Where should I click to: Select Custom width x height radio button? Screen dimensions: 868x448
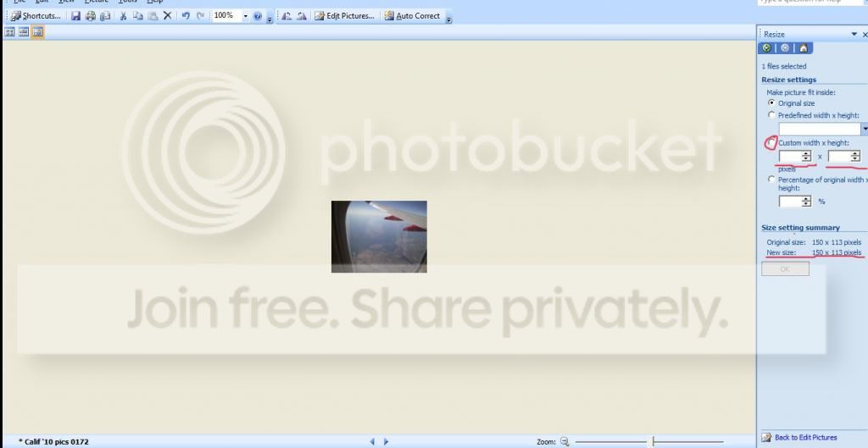(x=771, y=142)
